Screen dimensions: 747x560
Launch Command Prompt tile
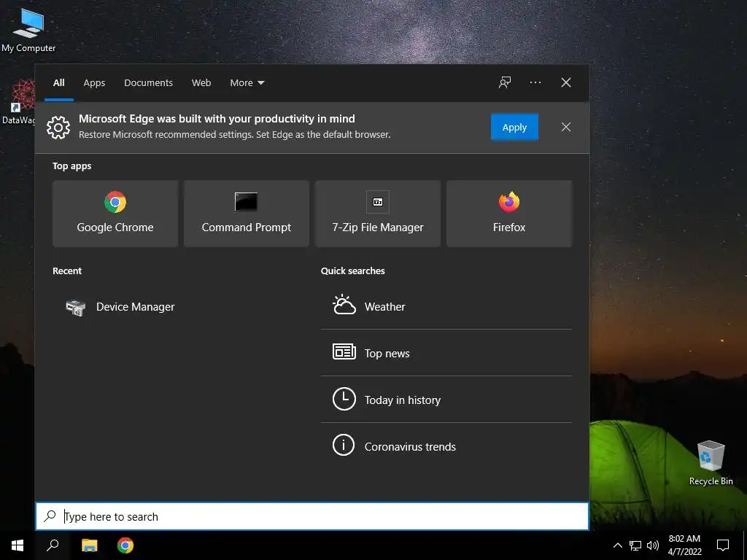[247, 214]
